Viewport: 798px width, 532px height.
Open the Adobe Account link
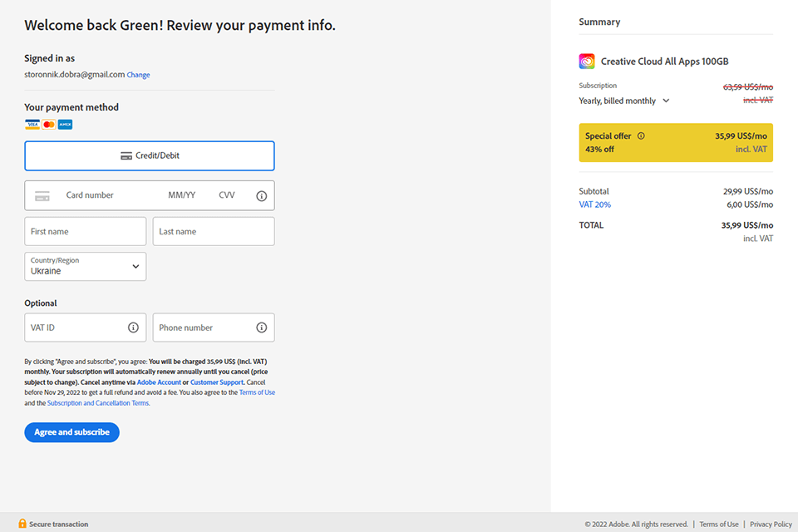coord(158,382)
